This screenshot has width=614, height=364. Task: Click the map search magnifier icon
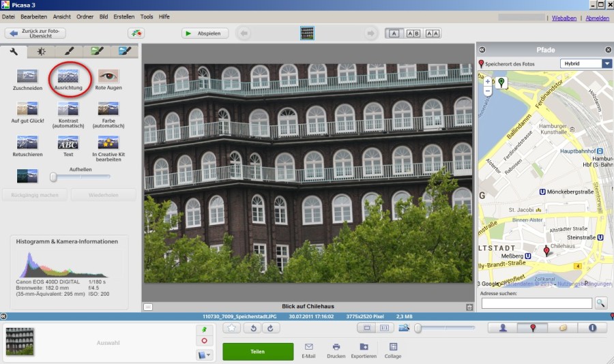coord(600,303)
